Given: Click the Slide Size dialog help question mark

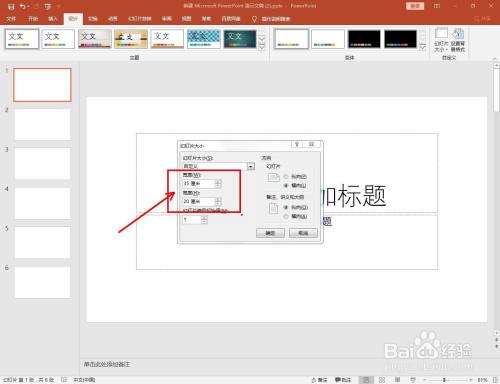Looking at the screenshot, I should 297,144.
